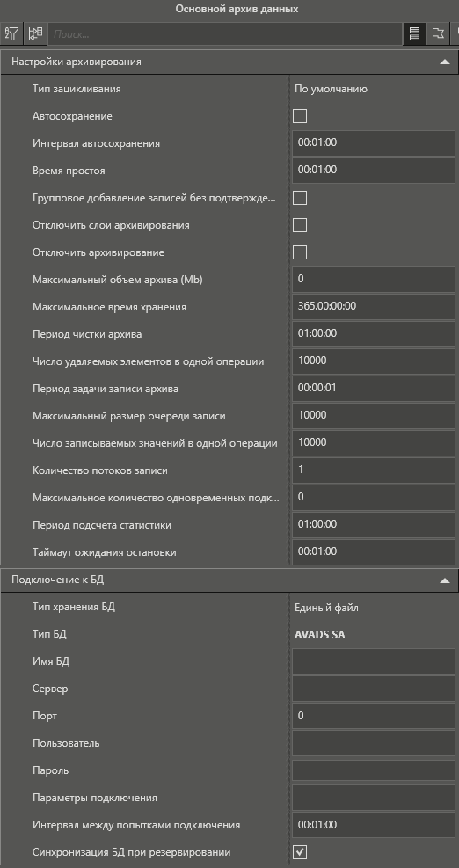Focus the Поиск search field
Screen dimensions: 459x868
(x=225, y=33)
